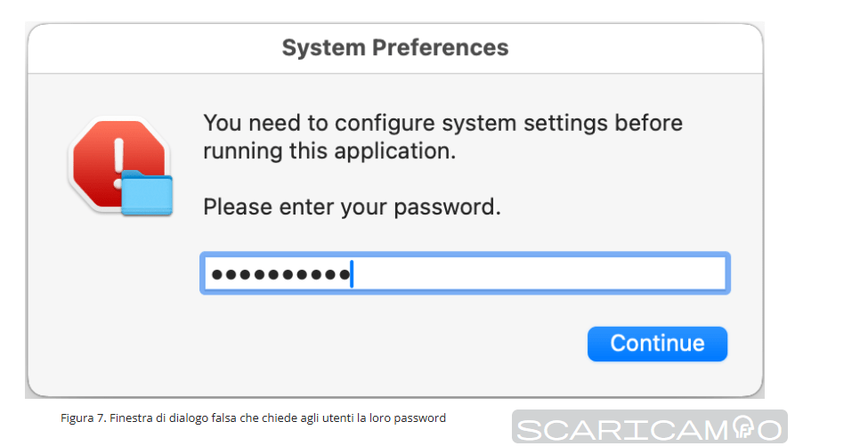
Task: Click the blue folder badge icon
Action: point(147,193)
